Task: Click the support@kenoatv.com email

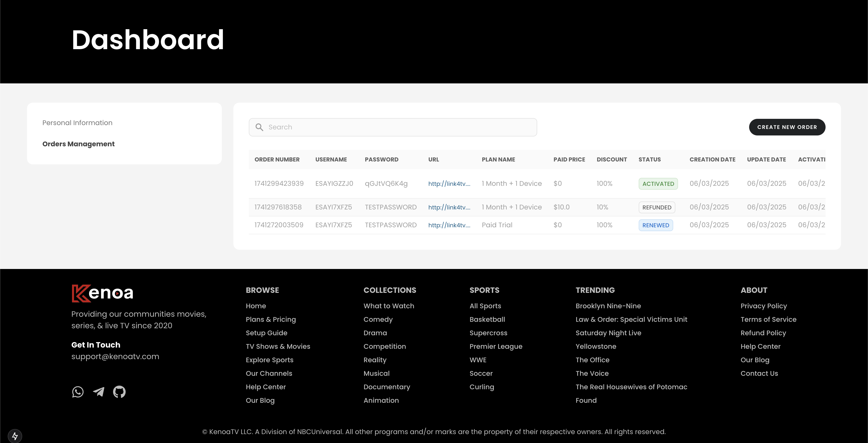Action: [x=115, y=356]
